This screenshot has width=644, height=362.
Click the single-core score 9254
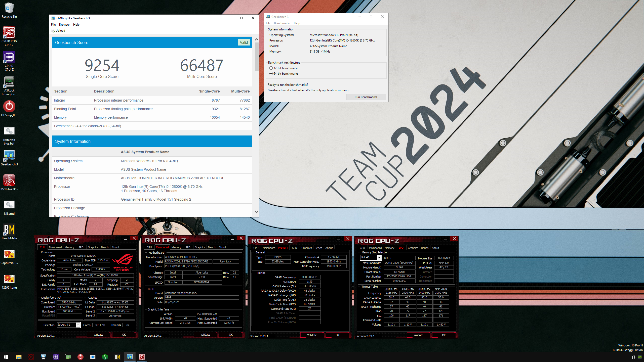click(x=102, y=65)
